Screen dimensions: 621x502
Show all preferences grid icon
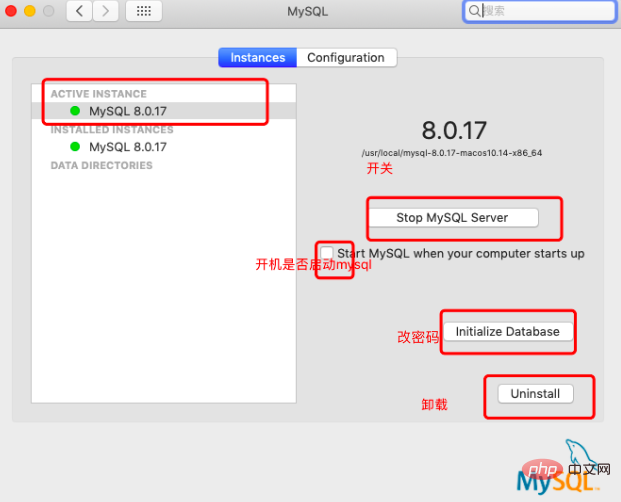(x=143, y=11)
